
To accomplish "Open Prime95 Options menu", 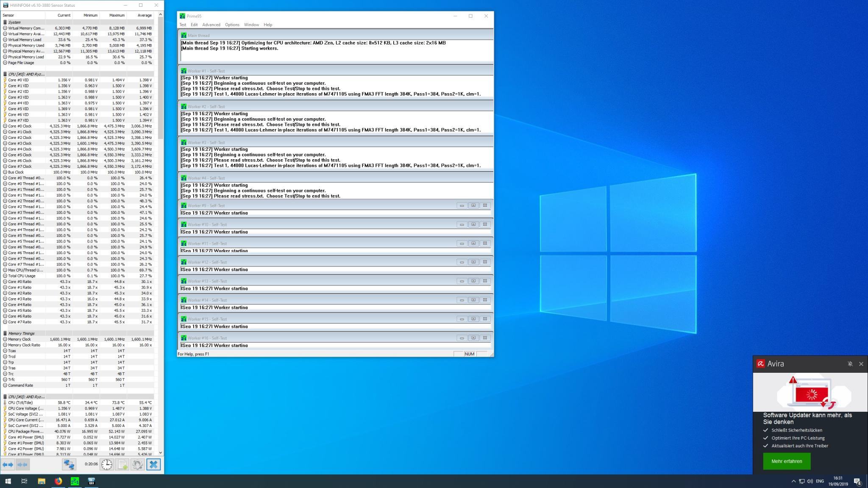I will (232, 25).
